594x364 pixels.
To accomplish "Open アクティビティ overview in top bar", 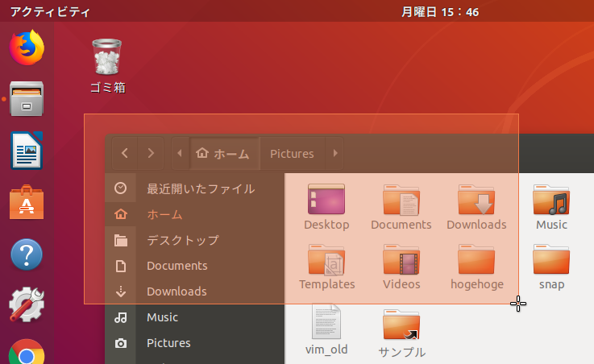I will point(50,12).
